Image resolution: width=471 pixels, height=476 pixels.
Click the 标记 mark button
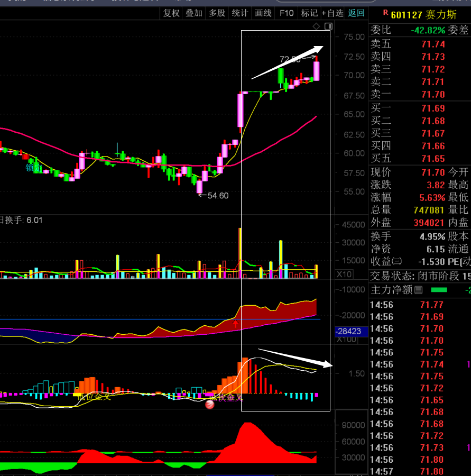click(309, 13)
